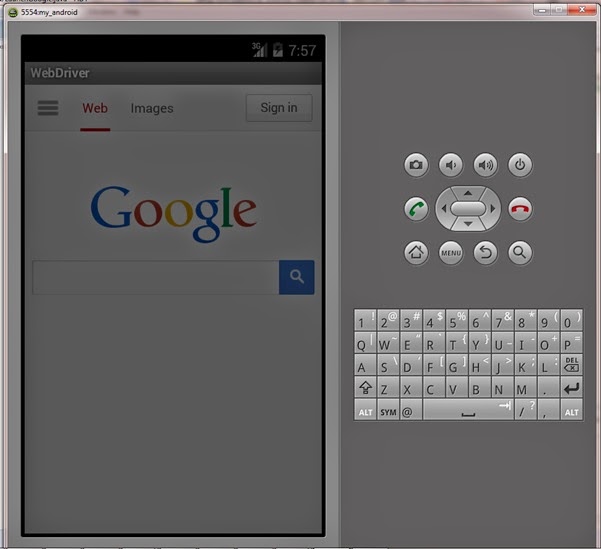This screenshot has width=601, height=549.
Task: Click the blue Google search button
Action: [297, 277]
